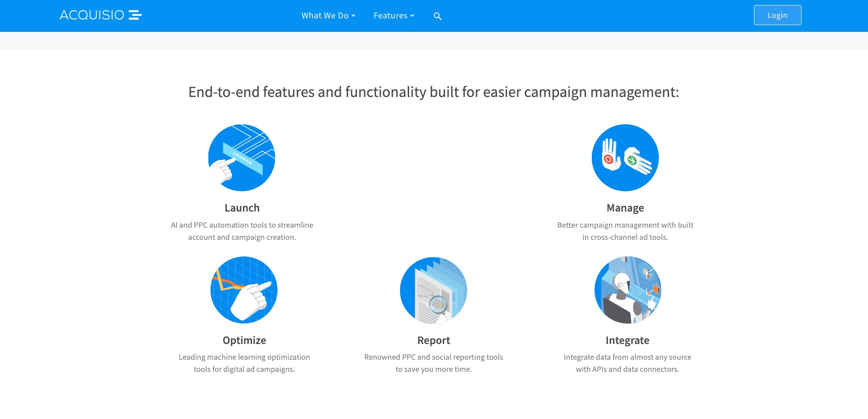The height and width of the screenshot is (419, 868).
Task: Click the 'Better campaign management' description
Action: (625, 231)
